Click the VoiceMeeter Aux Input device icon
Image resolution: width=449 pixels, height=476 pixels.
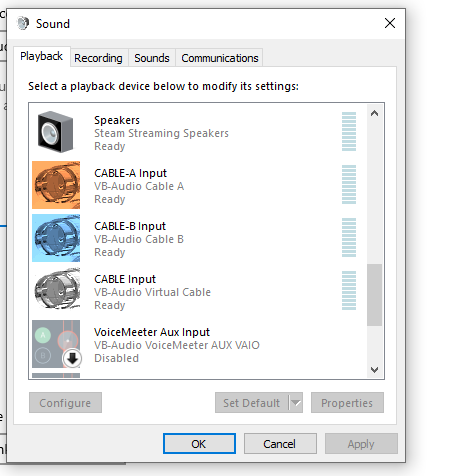[56, 344]
